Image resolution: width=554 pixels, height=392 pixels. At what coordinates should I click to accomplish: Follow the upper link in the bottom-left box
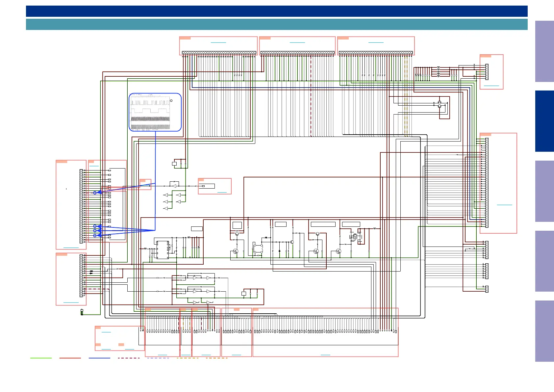[106, 332]
